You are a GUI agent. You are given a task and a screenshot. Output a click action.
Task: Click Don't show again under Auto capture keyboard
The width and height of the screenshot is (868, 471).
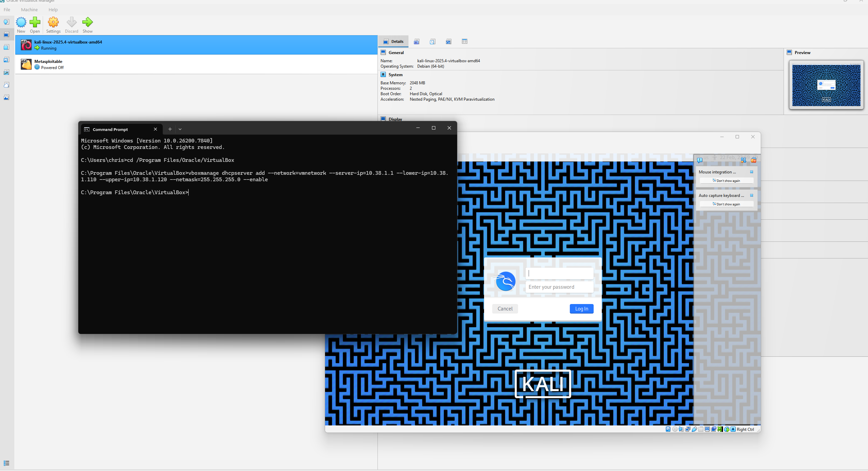pos(726,204)
